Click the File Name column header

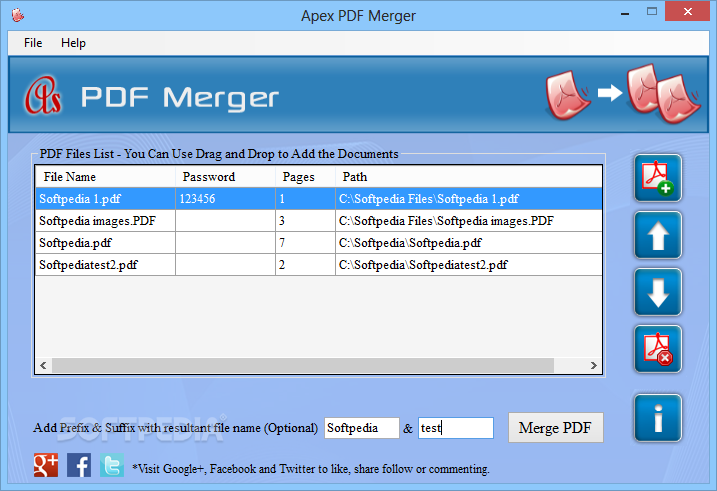pyautogui.click(x=105, y=177)
